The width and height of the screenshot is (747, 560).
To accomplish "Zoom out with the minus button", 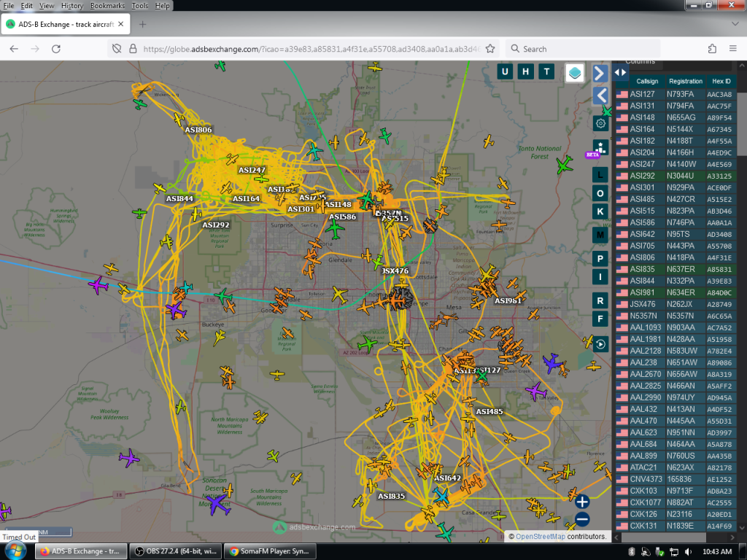I will coord(581,519).
